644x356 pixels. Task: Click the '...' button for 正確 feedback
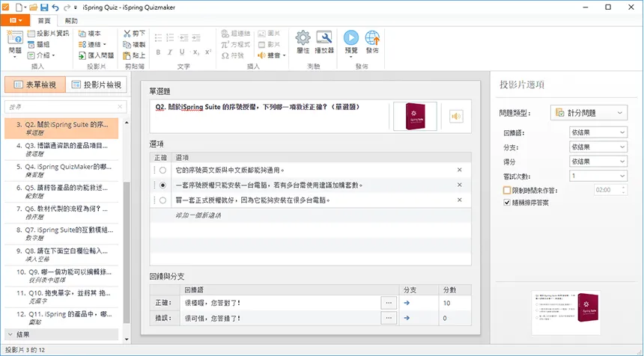389,303
